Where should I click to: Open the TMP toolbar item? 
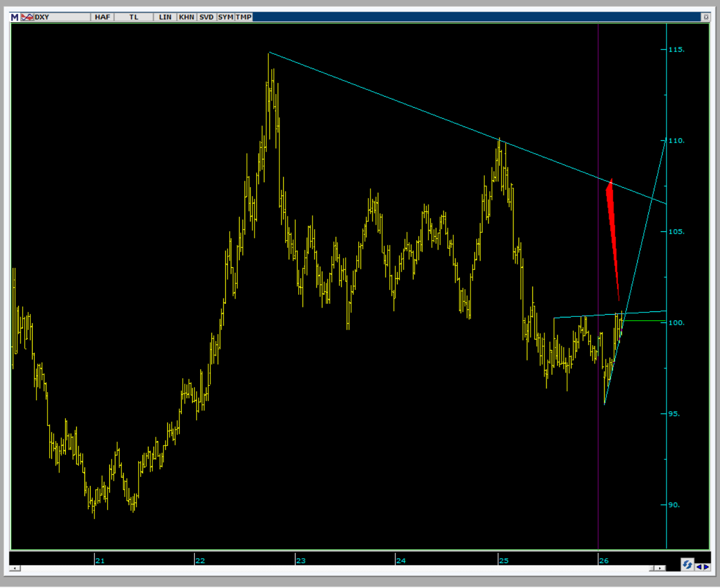pos(243,17)
